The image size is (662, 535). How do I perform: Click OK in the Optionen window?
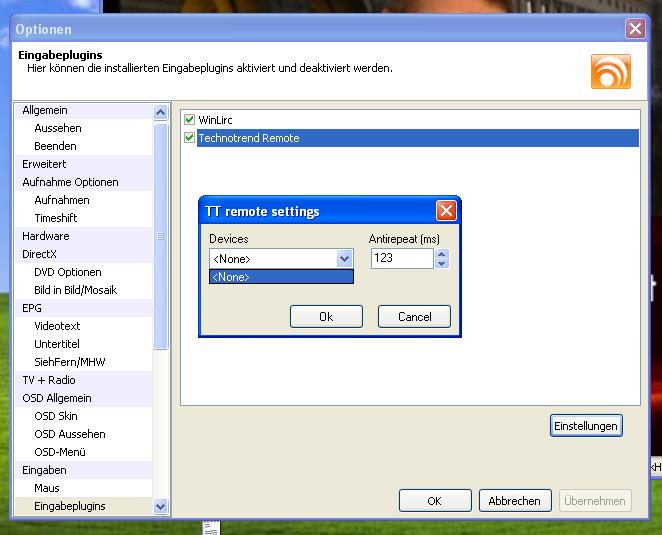coord(435,501)
